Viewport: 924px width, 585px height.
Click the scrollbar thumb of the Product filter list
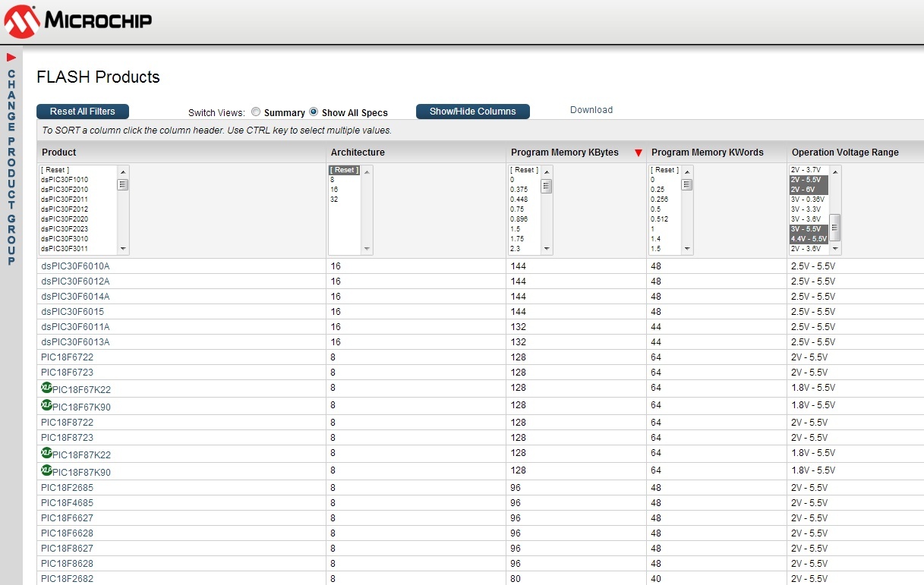[x=124, y=184]
